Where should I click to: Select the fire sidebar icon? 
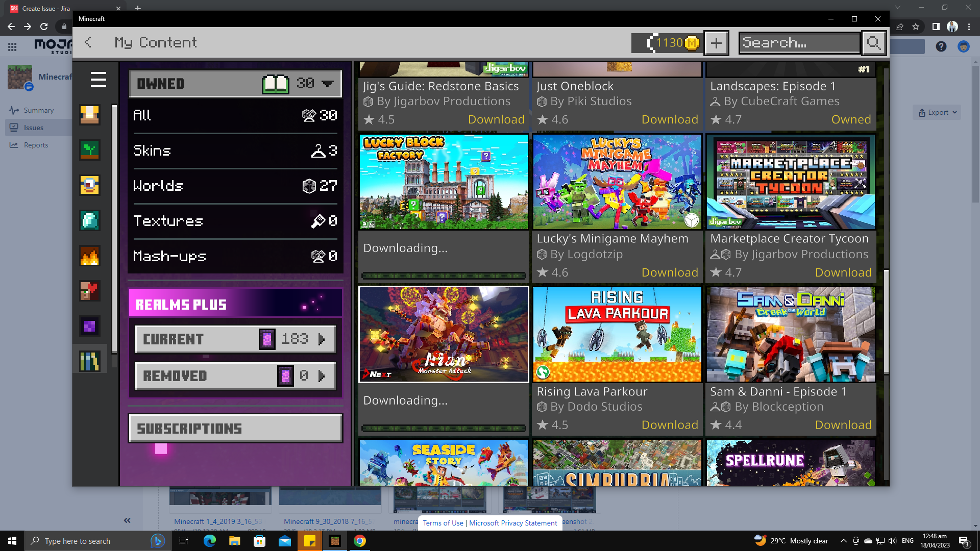click(89, 256)
